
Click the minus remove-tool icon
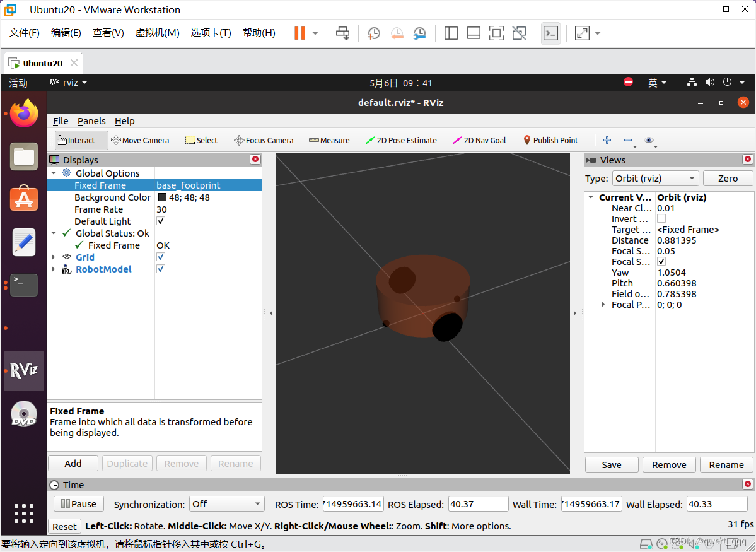pos(628,141)
